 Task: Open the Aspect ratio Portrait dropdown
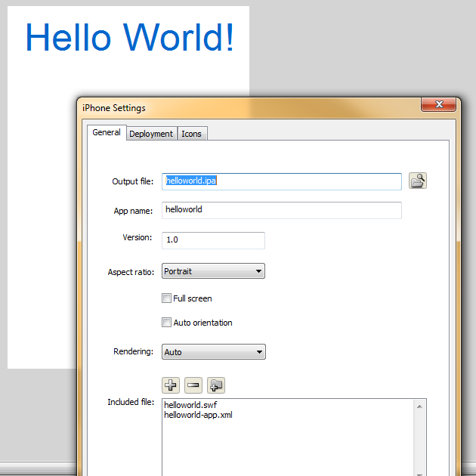pos(213,270)
